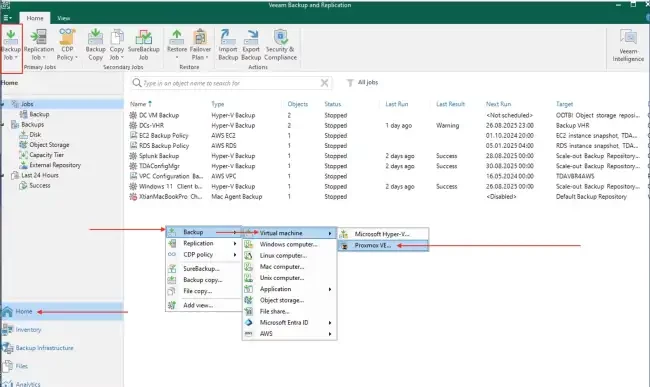Select the TDAConfigMgr job
The height and width of the screenshot is (387, 650).
click(x=386, y=166)
